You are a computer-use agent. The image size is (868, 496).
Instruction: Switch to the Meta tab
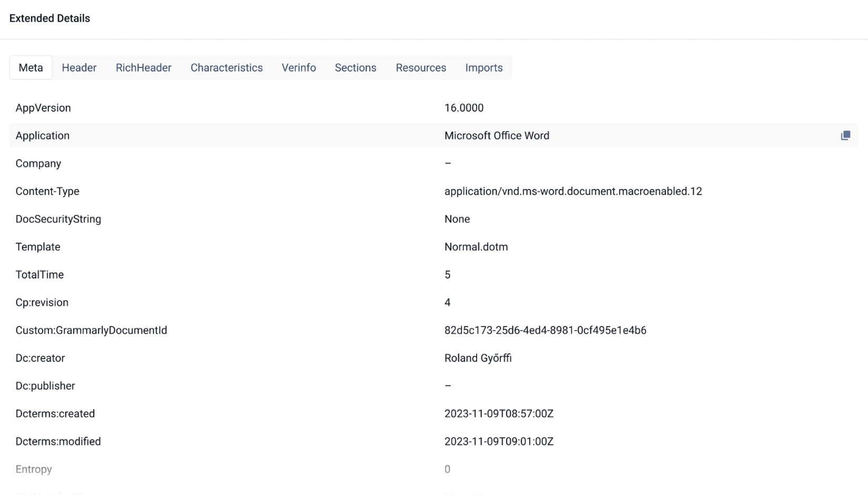[31, 68]
